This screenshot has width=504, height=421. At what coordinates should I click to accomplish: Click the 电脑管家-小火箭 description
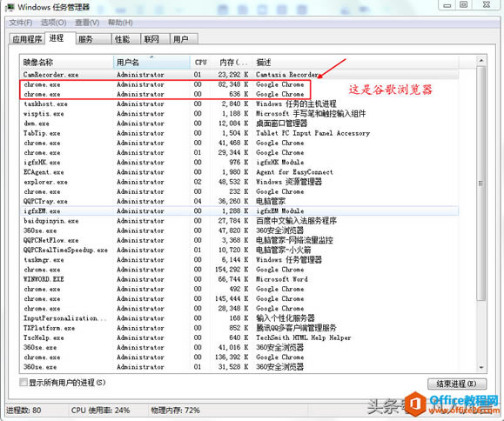(x=283, y=251)
